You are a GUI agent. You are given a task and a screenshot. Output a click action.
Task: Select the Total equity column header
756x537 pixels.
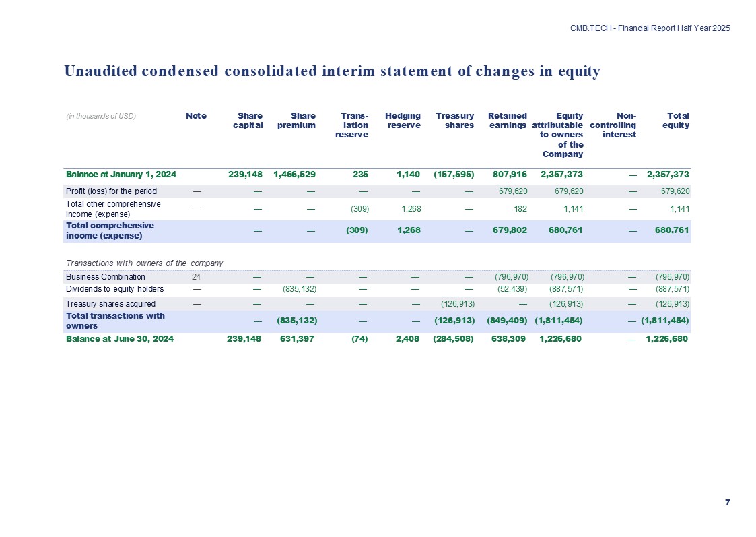click(675, 120)
